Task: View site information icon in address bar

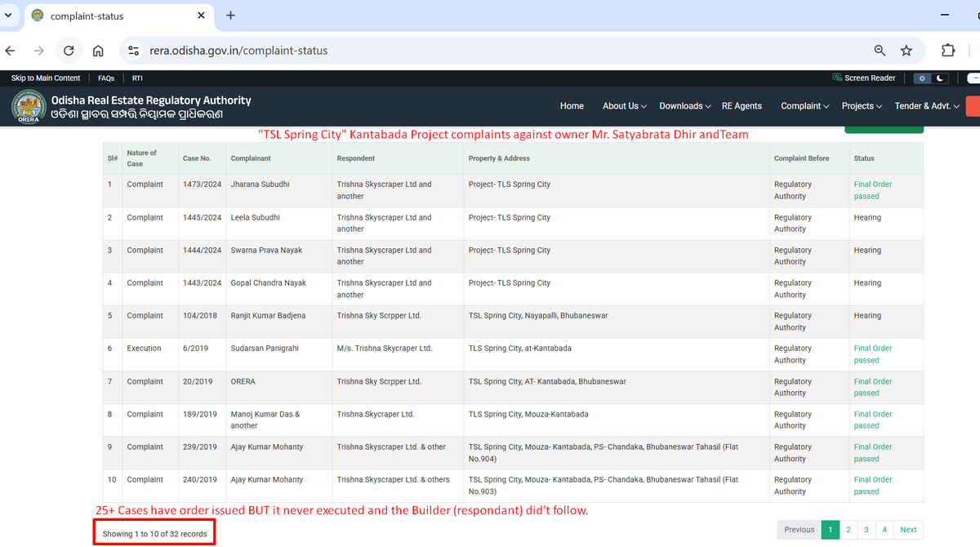Action: point(134,51)
